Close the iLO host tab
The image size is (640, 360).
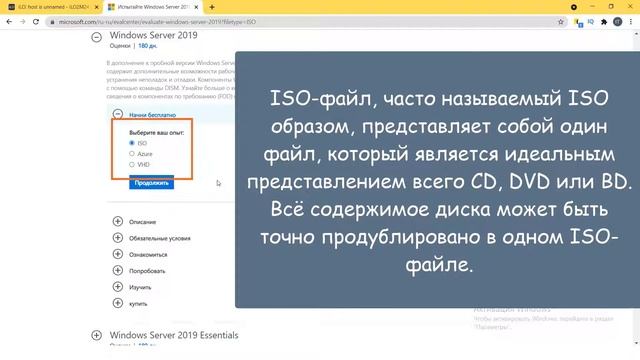(x=97, y=7)
